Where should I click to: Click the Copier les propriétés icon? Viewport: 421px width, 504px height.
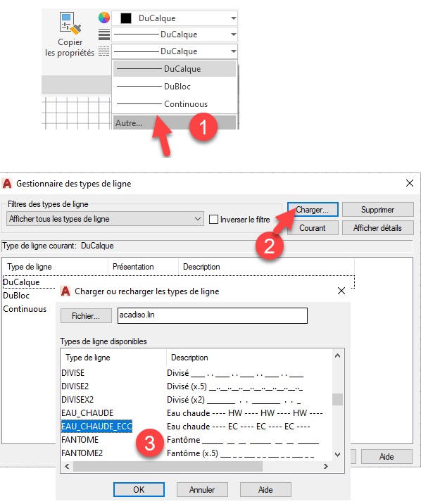click(70, 23)
